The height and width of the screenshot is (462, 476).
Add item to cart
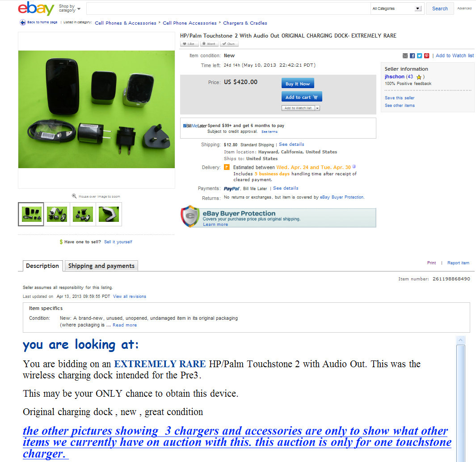click(x=302, y=97)
